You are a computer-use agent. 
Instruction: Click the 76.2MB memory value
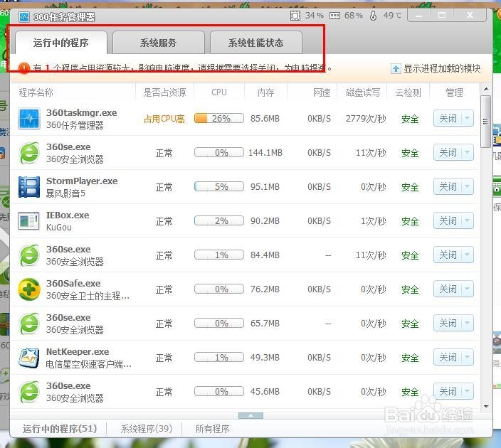coord(265,289)
